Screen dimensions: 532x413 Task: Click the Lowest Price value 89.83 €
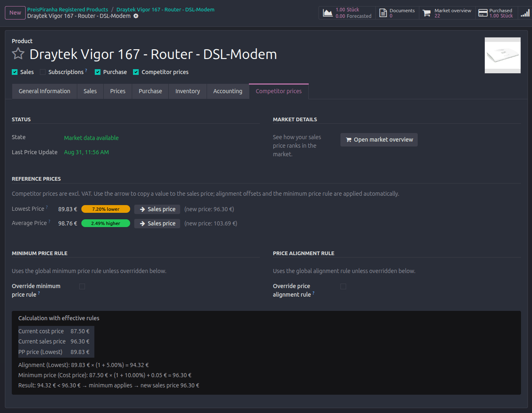[68, 209]
